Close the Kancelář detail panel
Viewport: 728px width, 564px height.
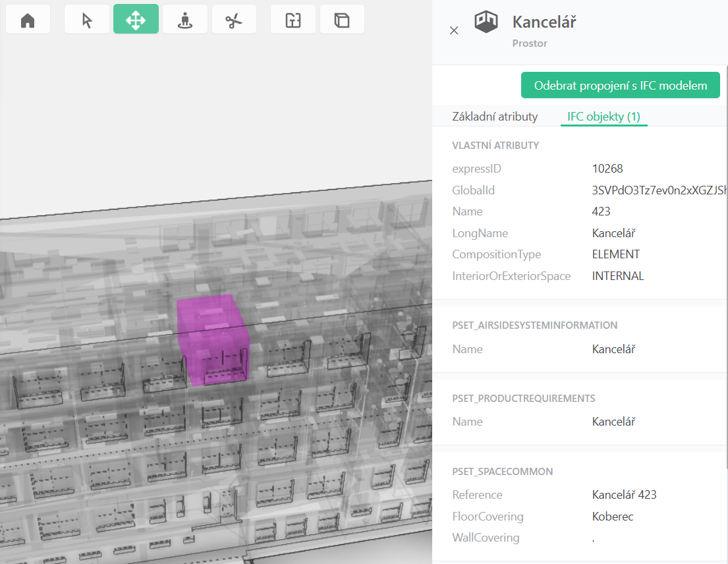454,30
